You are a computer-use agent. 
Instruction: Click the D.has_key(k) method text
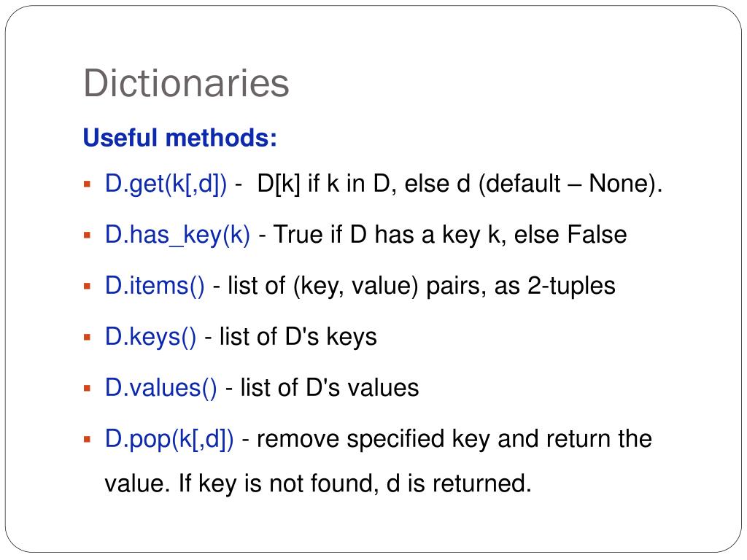coord(178,235)
